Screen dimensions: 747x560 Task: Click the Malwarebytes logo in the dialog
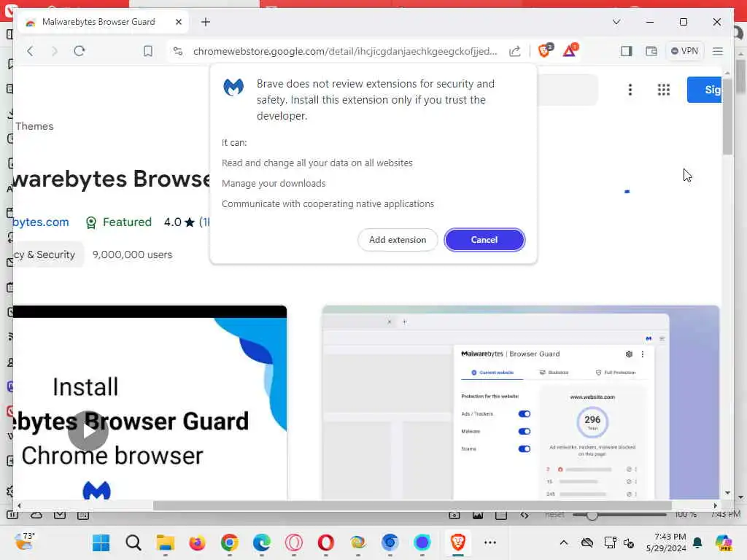(x=233, y=87)
